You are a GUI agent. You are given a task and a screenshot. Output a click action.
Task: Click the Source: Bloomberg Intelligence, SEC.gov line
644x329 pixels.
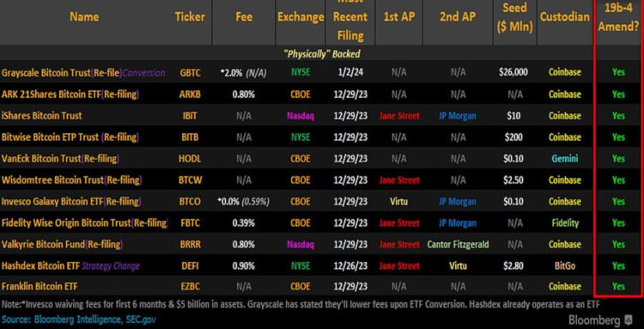coord(79,320)
